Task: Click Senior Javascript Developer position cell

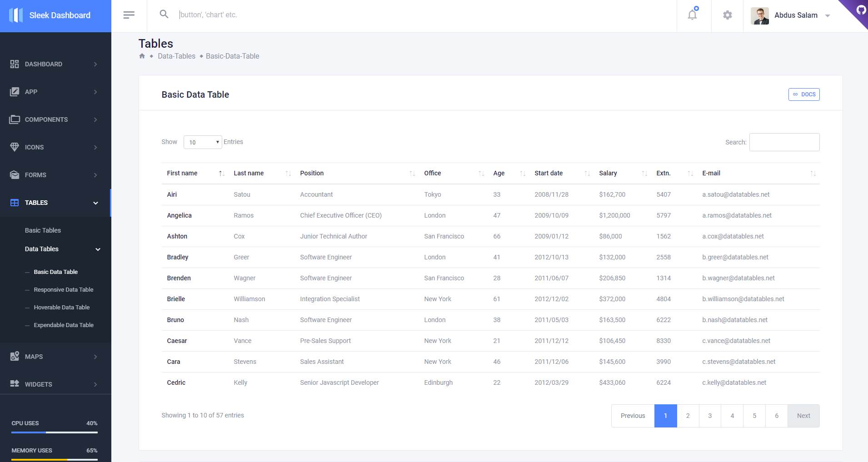Action: click(x=339, y=383)
